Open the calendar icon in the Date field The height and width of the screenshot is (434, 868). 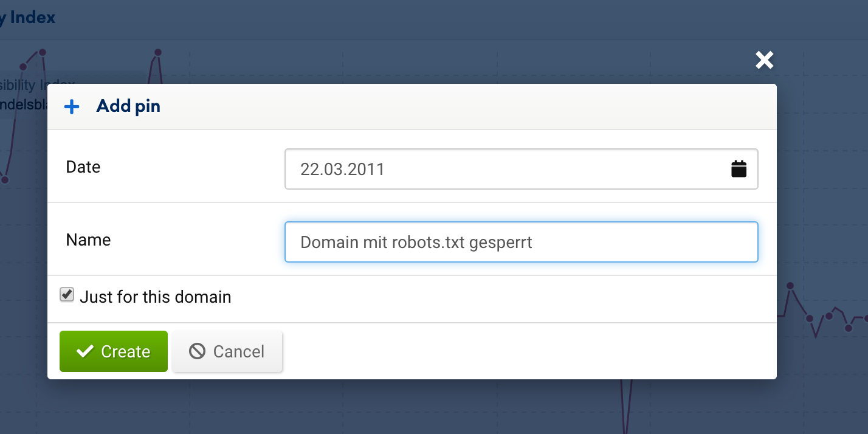(739, 169)
